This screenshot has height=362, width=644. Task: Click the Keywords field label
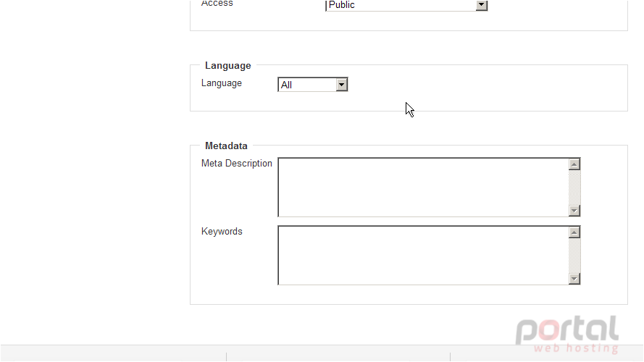tap(222, 232)
